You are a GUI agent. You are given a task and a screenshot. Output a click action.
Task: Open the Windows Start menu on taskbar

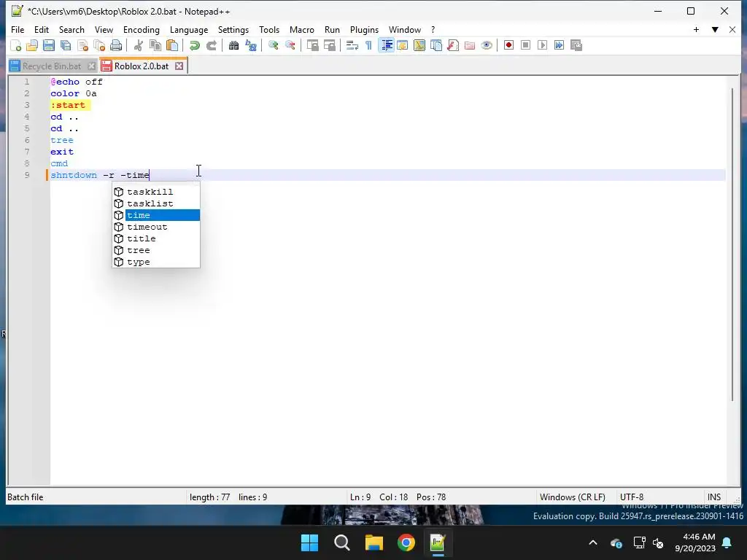(x=309, y=542)
